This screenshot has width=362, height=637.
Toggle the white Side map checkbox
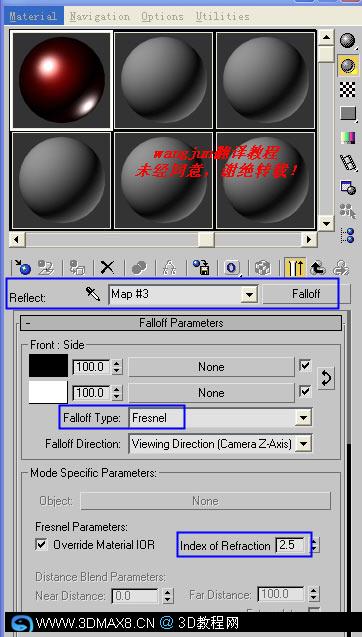(x=305, y=392)
